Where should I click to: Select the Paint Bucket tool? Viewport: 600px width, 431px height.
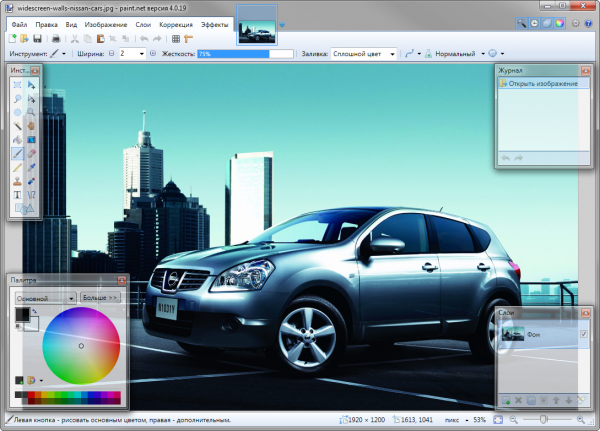17,140
